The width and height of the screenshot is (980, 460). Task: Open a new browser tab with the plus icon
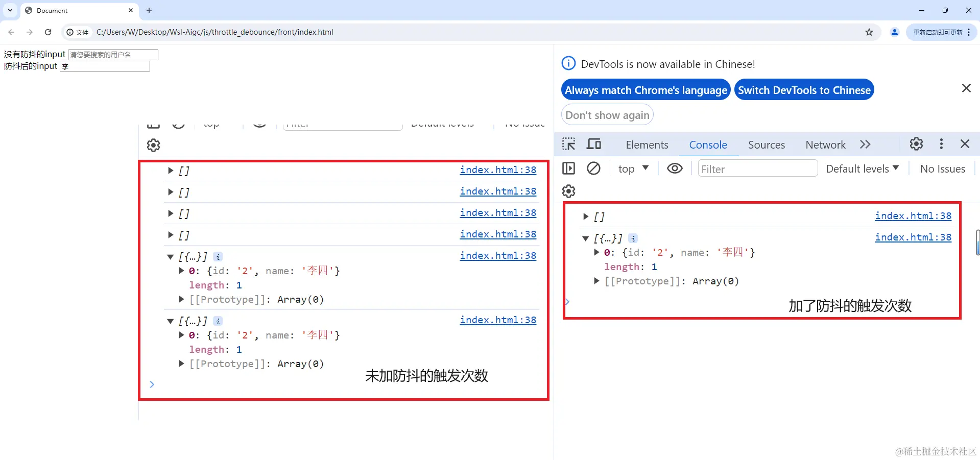click(149, 10)
